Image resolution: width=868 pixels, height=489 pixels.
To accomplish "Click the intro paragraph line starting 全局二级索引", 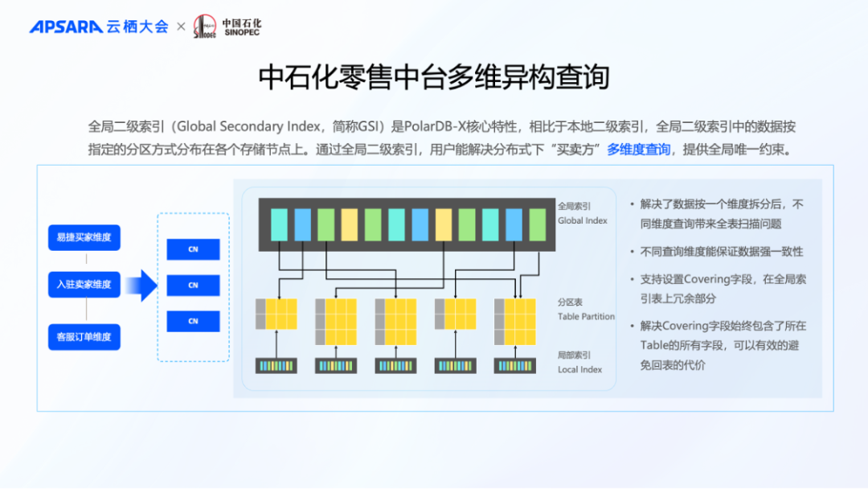I will (x=442, y=127).
